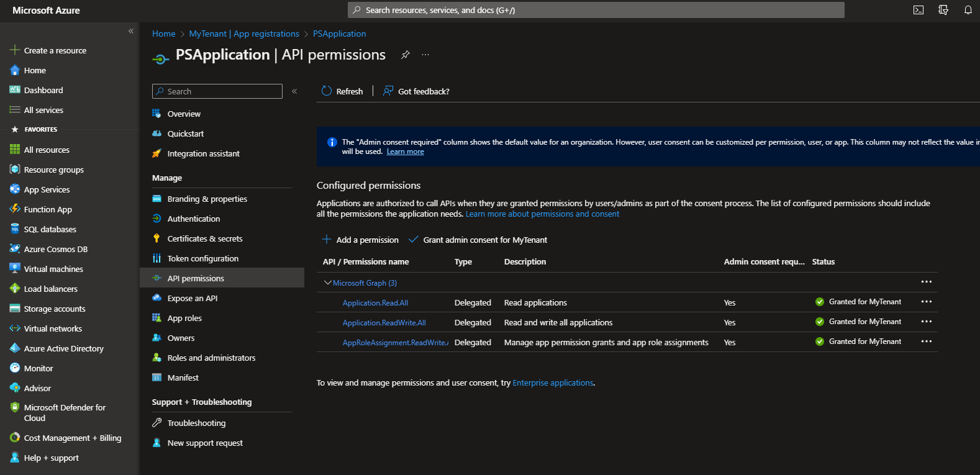
Task: Click the Microsoft Defender for Cloud shield icon
Action: [x=15, y=408]
